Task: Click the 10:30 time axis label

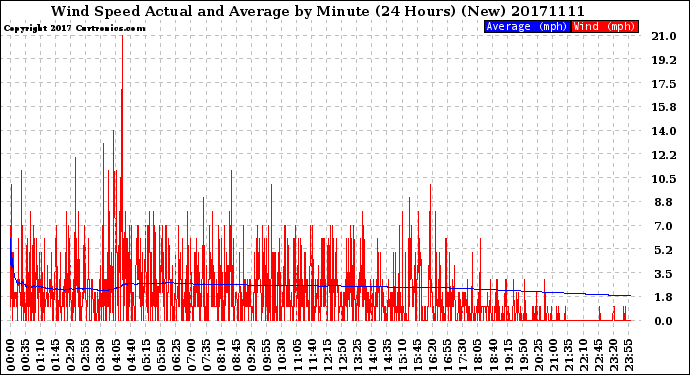Action: pyautogui.click(x=282, y=355)
